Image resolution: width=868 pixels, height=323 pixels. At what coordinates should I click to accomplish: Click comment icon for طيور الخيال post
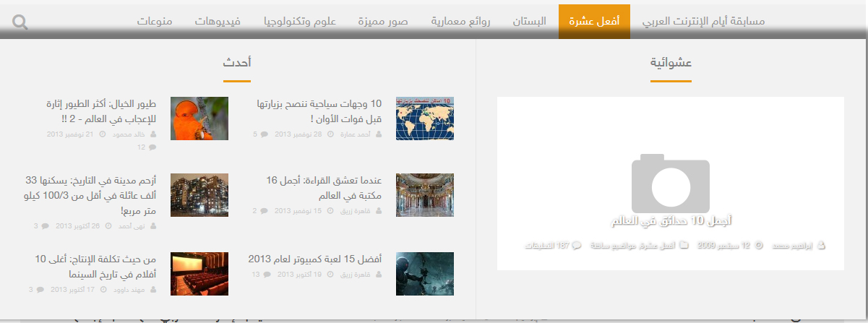[152, 147]
